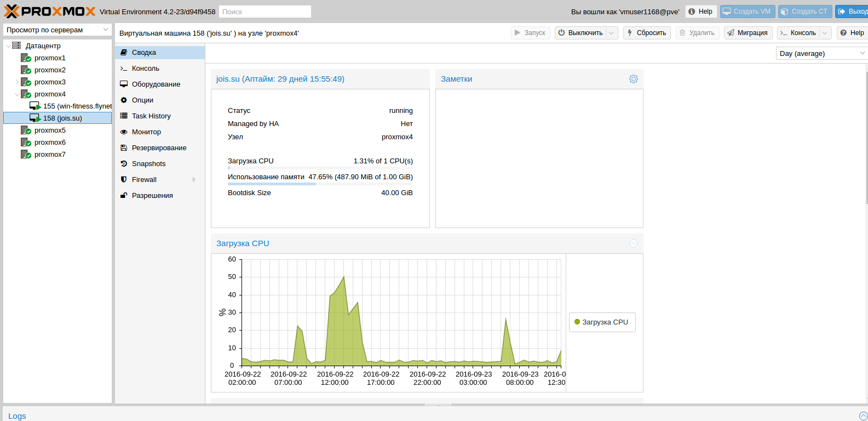Image resolution: width=868 pixels, height=421 pixels.
Task: Open the Shutdown button dropdown arrow
Action: [x=612, y=33]
